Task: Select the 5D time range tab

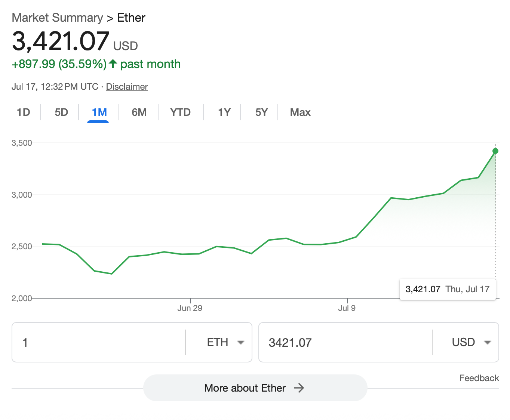Action: 61,112
